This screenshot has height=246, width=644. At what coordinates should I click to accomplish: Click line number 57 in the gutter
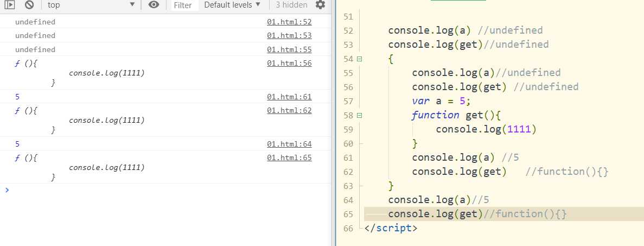[x=348, y=101]
